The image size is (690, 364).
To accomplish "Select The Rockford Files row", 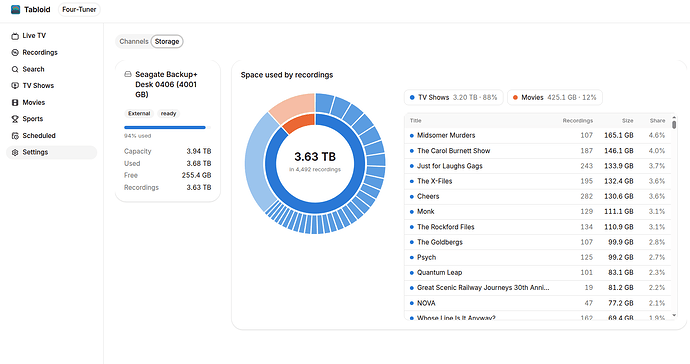I will point(538,227).
